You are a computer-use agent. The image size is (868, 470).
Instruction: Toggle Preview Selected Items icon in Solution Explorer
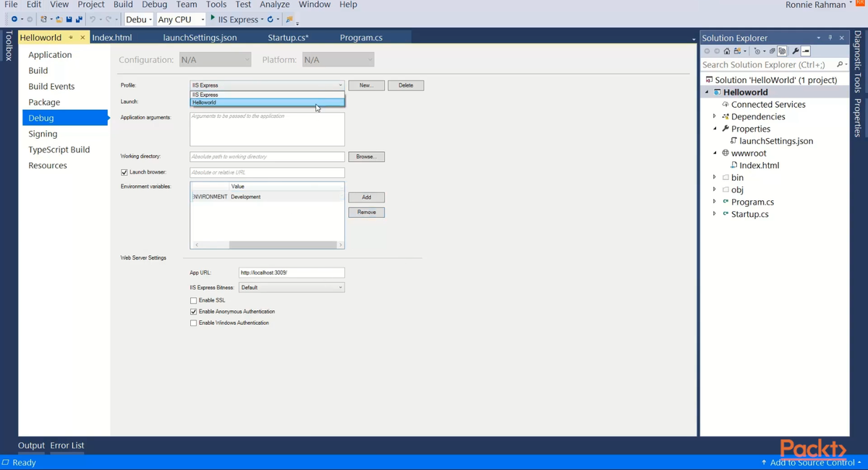coord(805,51)
